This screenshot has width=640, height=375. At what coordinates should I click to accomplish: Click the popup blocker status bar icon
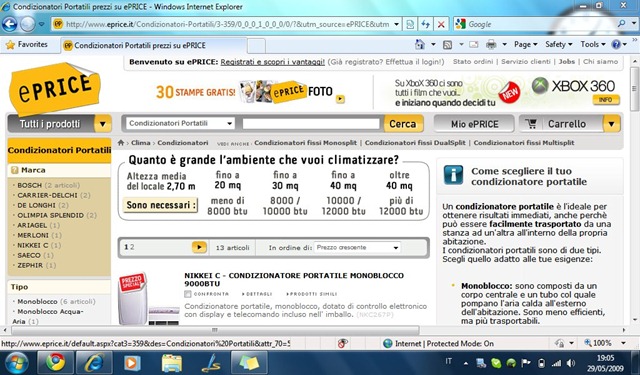tap(342, 344)
